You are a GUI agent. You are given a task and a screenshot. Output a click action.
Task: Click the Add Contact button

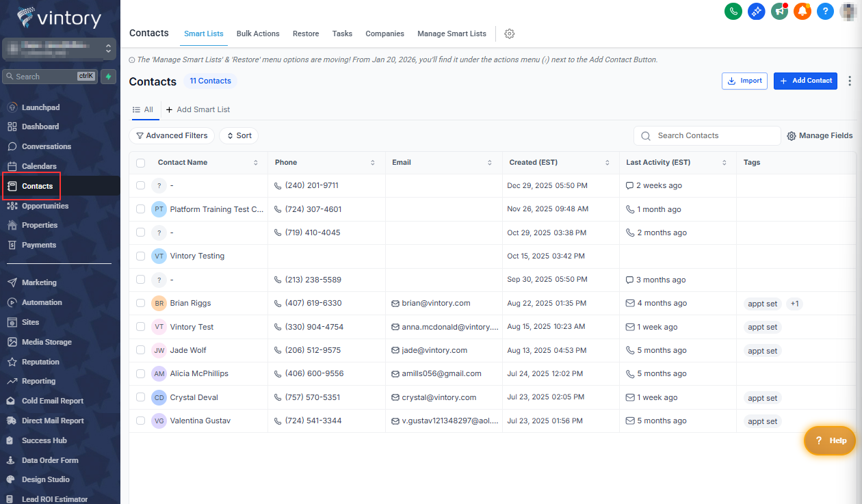[805, 81]
